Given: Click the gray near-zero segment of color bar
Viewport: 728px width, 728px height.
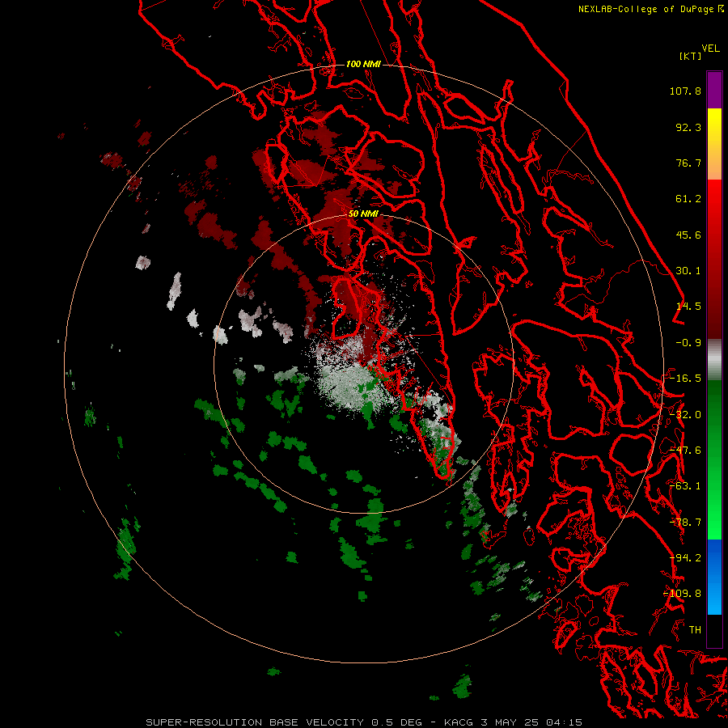Looking at the screenshot, I should click(714, 359).
